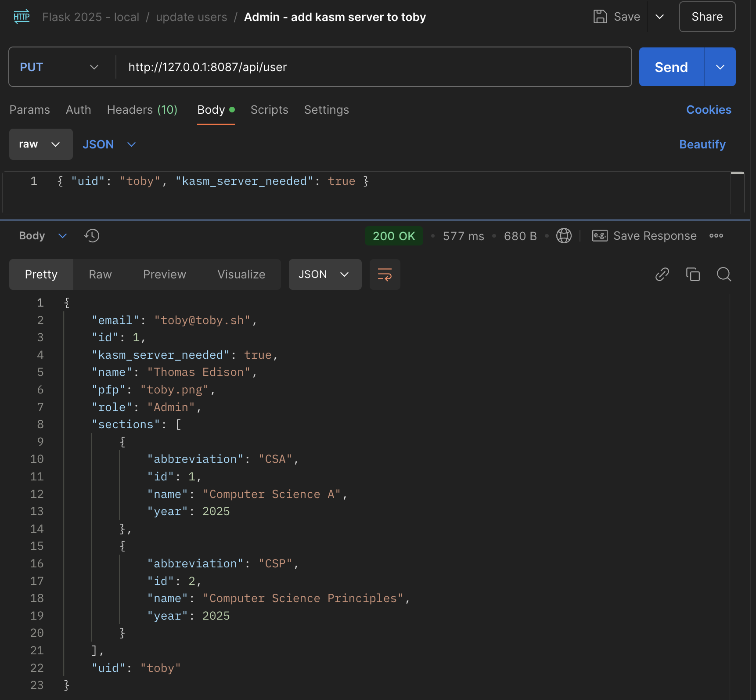Open the Cookies link
The height and width of the screenshot is (700, 756).
click(709, 110)
